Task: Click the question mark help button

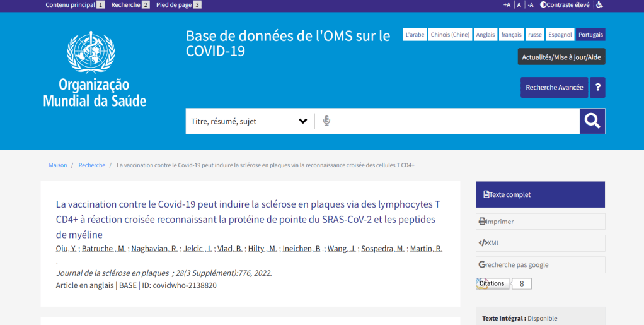Action: 597,88
